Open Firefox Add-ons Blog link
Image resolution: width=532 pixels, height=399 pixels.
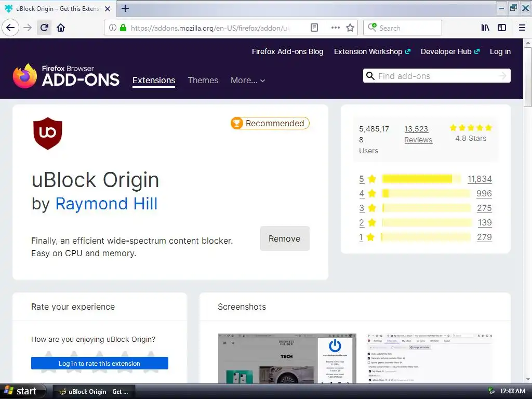[x=287, y=51]
